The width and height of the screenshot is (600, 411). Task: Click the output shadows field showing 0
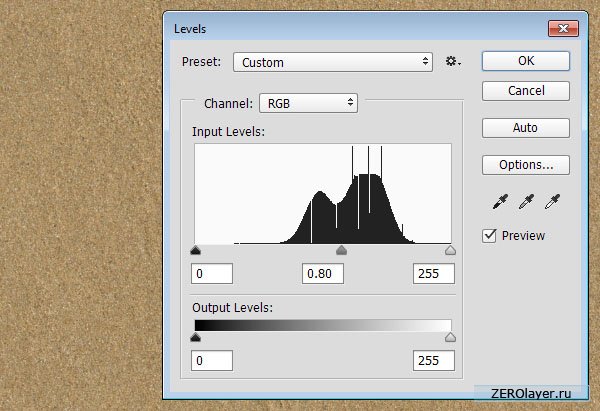click(212, 360)
